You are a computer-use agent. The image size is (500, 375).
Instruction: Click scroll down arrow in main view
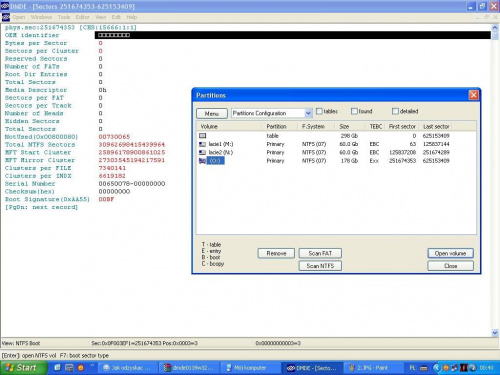click(x=495, y=332)
